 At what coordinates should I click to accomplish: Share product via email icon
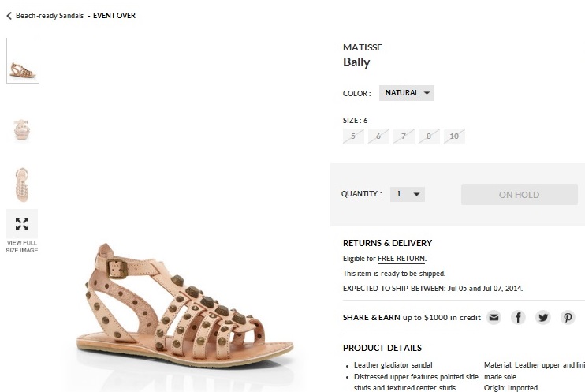tap(494, 317)
